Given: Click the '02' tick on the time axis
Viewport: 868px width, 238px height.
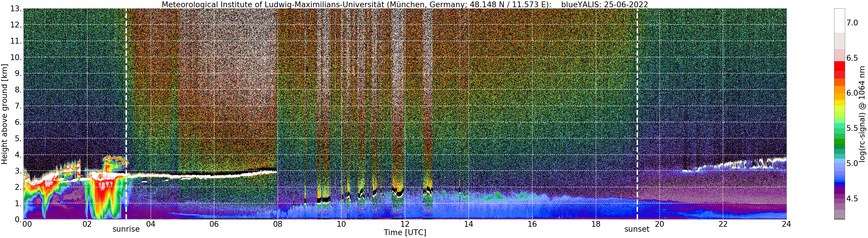Looking at the screenshot, I should tap(87, 224).
